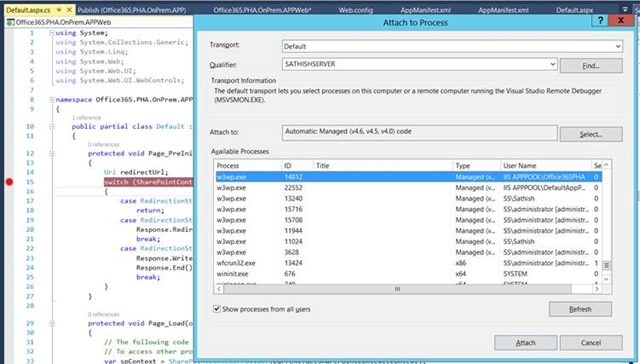Click the Office365.PHA.OnPrem.APPWeb navigation bar dropdown
The height and width of the screenshot is (364, 640).
click(99, 22)
